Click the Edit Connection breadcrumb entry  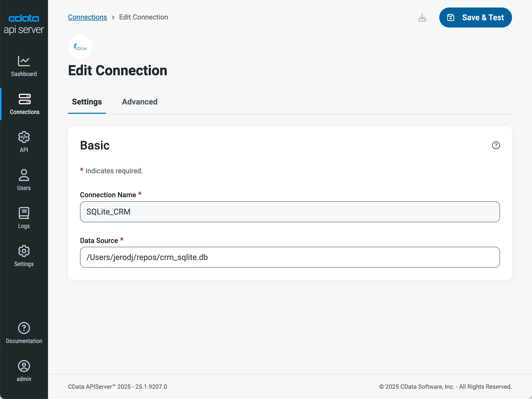[x=143, y=17]
